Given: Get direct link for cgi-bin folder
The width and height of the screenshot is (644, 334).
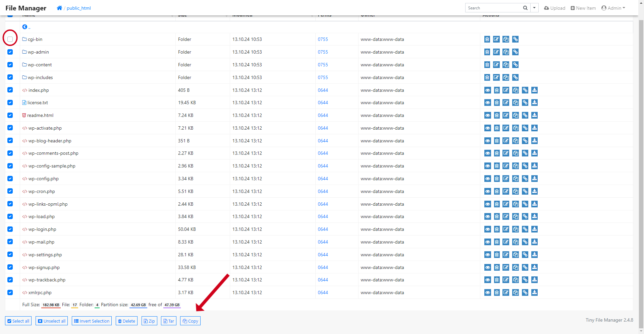Looking at the screenshot, I should click(x=515, y=39).
